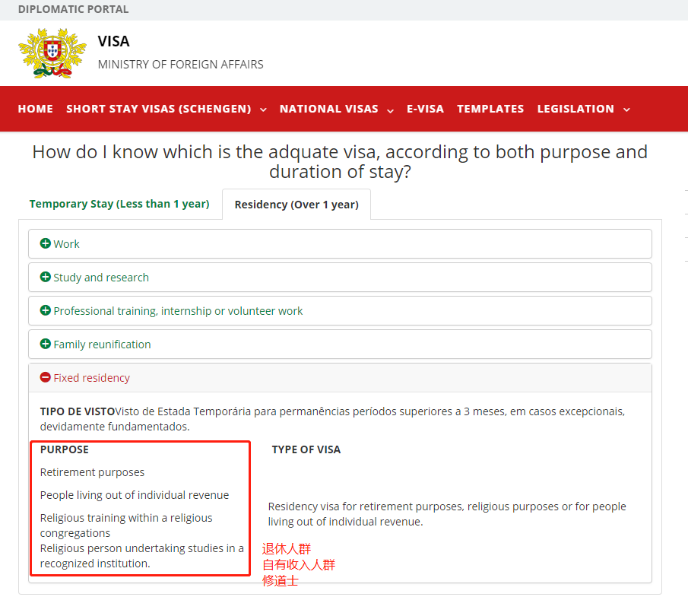Screen dimensions: 688x616
Task: Open the LEGISLATION menu
Action: [x=575, y=109]
